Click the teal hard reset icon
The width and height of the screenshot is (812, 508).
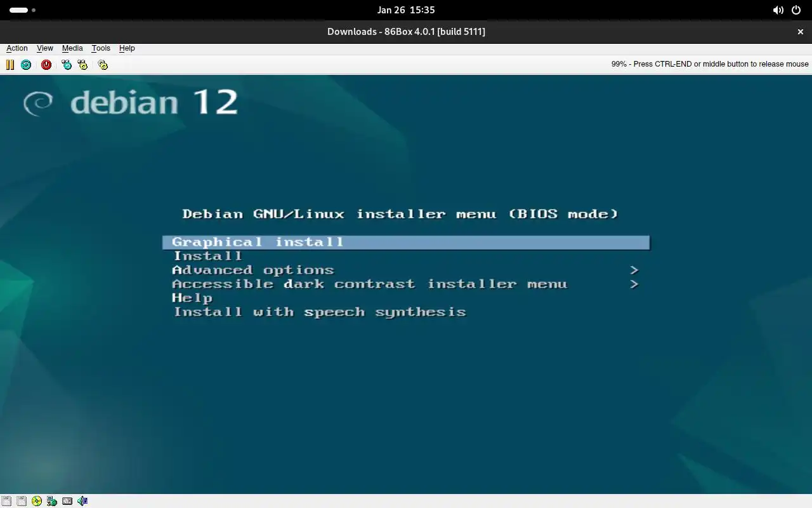(x=26, y=65)
